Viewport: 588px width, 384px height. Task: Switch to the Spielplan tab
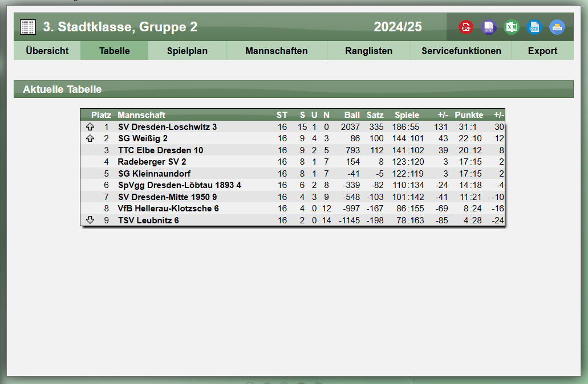(187, 51)
